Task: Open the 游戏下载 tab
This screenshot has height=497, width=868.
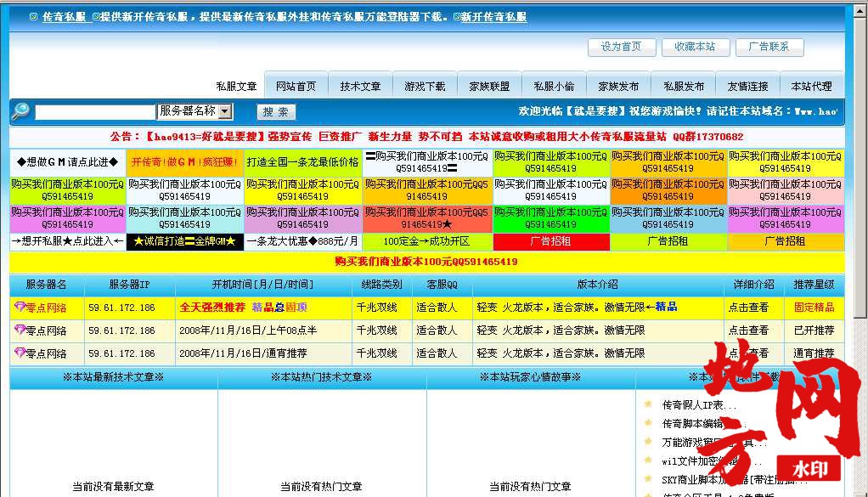Action: 425,86
